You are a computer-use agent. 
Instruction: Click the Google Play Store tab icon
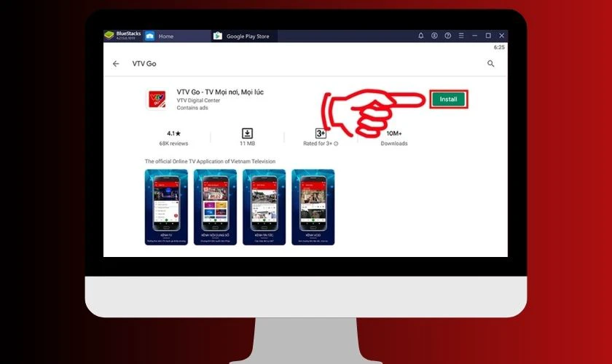click(x=217, y=36)
